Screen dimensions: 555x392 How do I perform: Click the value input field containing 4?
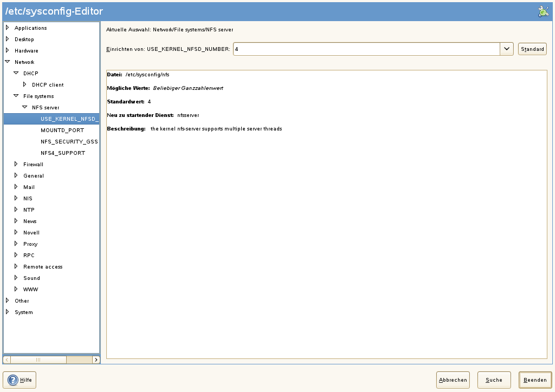[x=366, y=49]
